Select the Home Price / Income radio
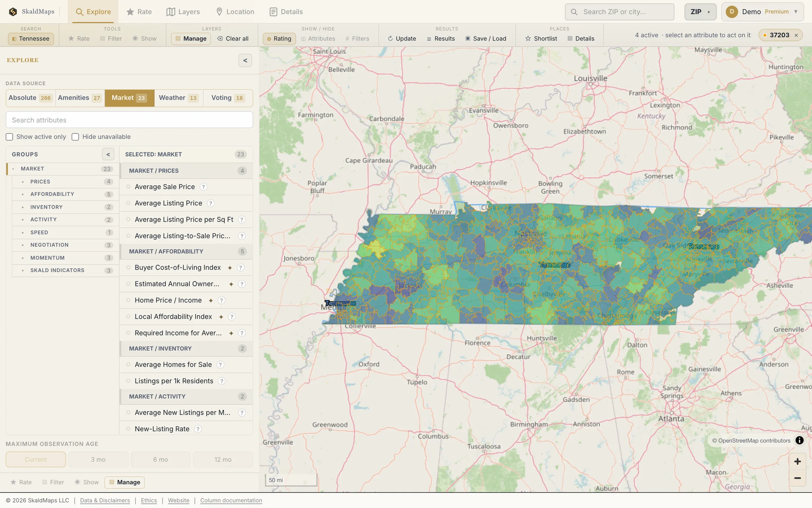 (x=128, y=300)
